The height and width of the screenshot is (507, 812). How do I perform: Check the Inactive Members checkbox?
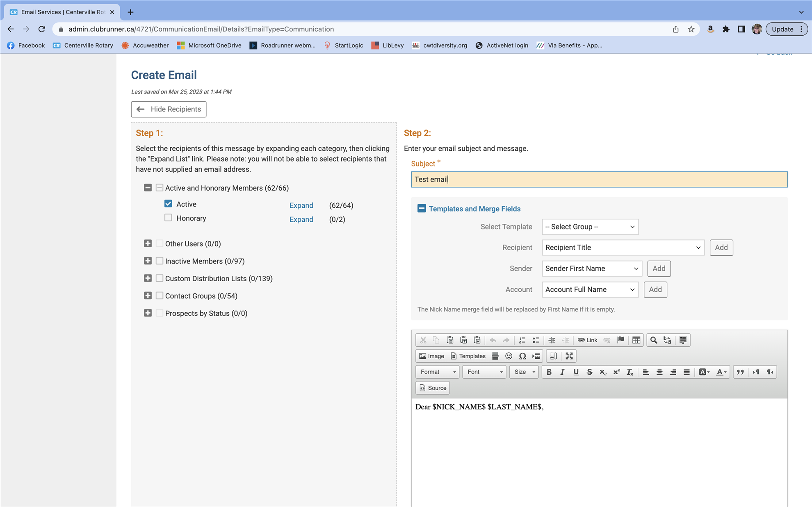point(160,261)
